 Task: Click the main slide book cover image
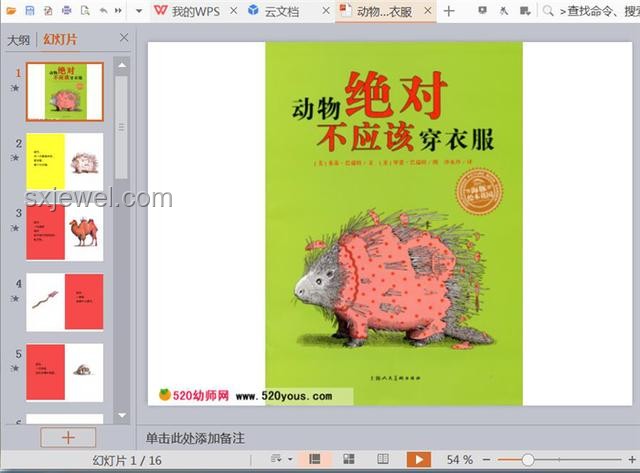pos(394,224)
